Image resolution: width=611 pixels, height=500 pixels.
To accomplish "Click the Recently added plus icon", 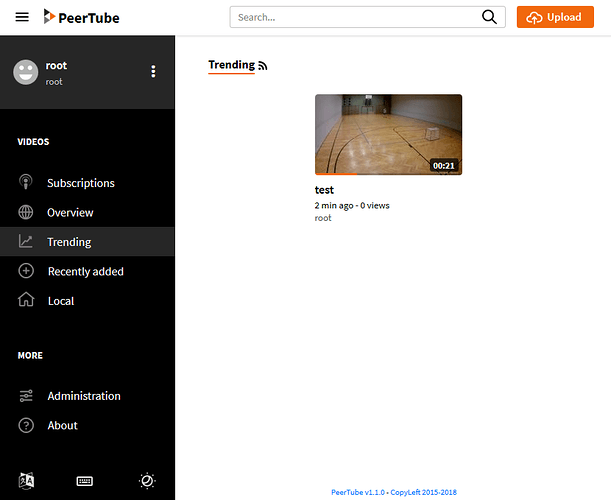I will (x=26, y=271).
